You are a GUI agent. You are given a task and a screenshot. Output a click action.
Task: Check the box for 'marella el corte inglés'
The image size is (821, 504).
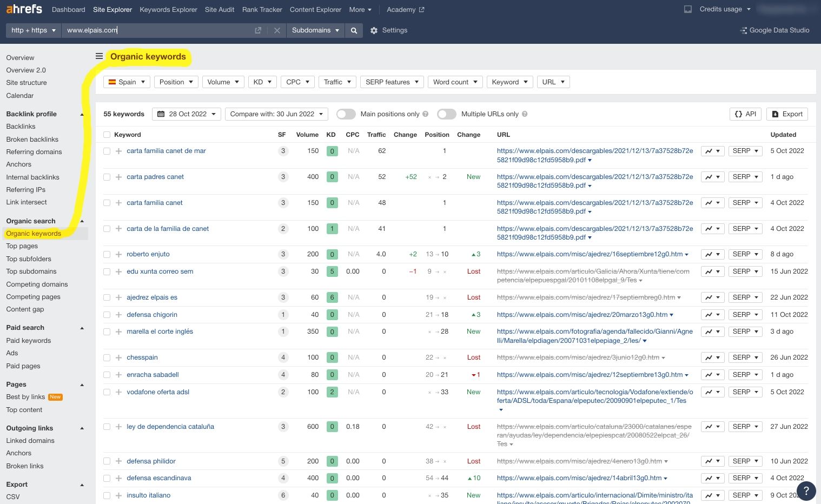pos(107,332)
